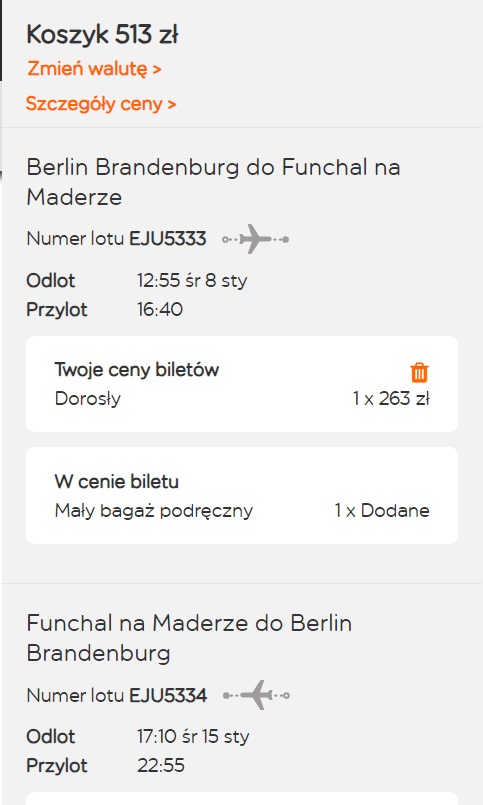
Task: Click the return departure 17:10 śr 15 sty
Action: pos(193,736)
